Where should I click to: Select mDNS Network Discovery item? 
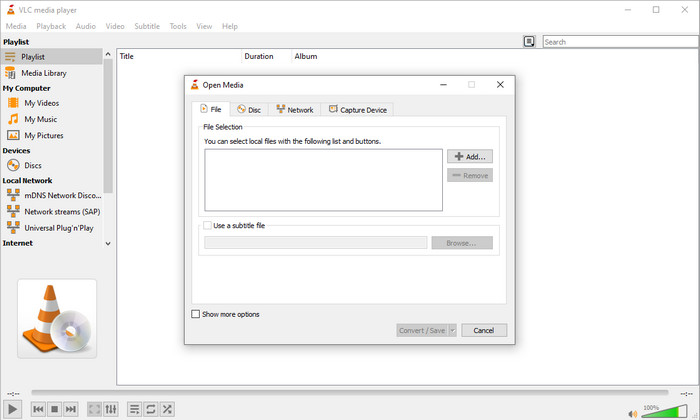coord(52,195)
